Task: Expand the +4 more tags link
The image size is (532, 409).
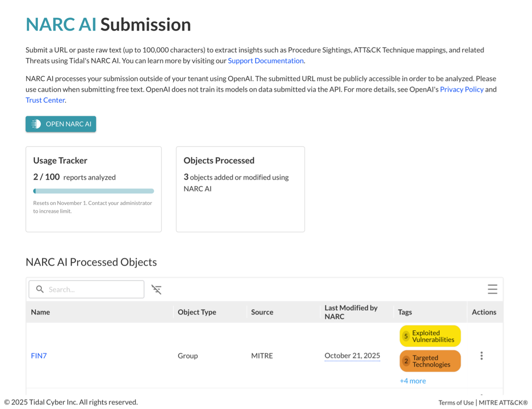Action: click(x=412, y=381)
